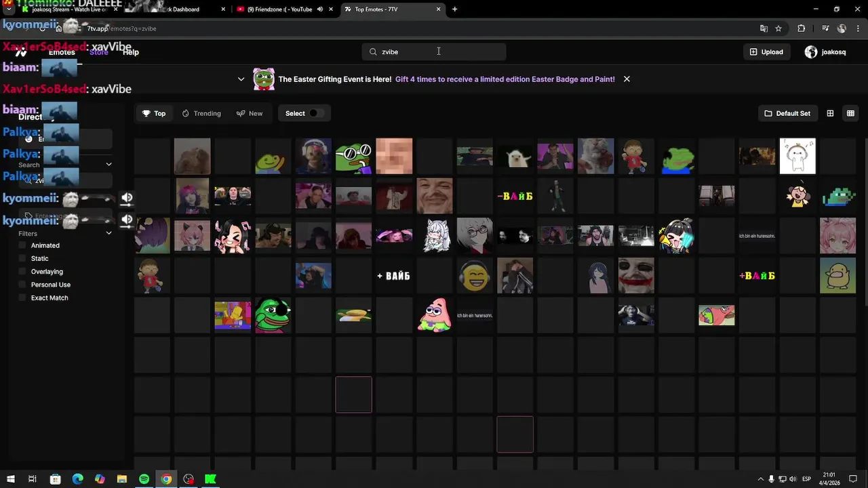
Task: Open the Upload emote page
Action: click(766, 52)
